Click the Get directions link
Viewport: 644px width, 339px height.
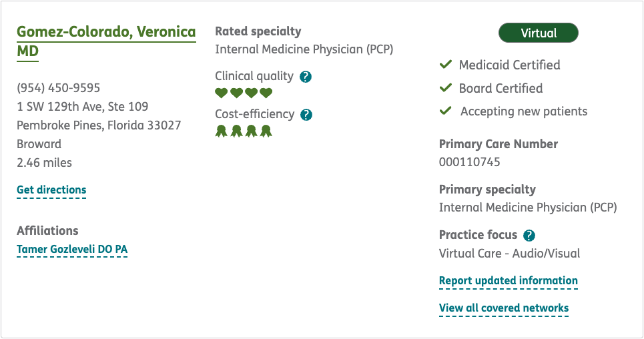51,190
